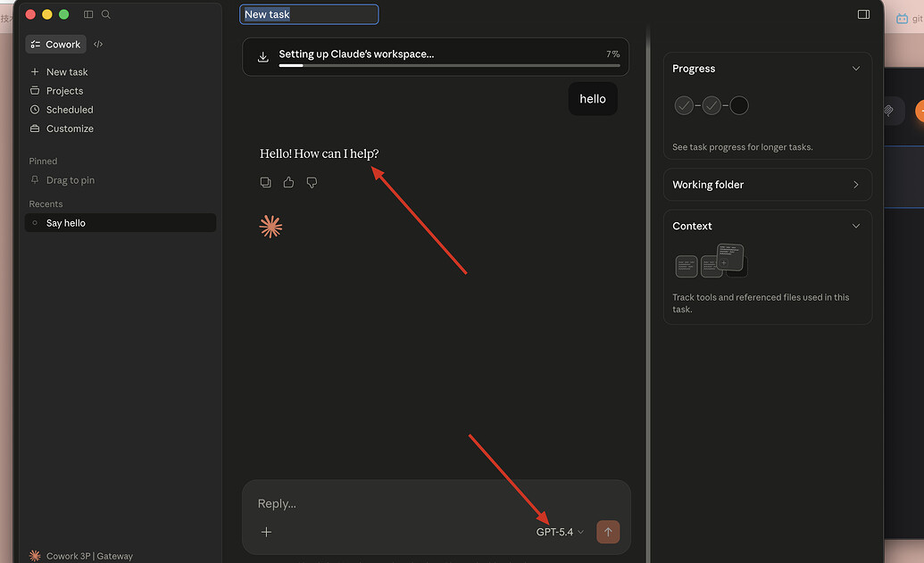The image size is (924, 563).
Task: Click the plus attachment icon in reply box
Action: tap(266, 533)
